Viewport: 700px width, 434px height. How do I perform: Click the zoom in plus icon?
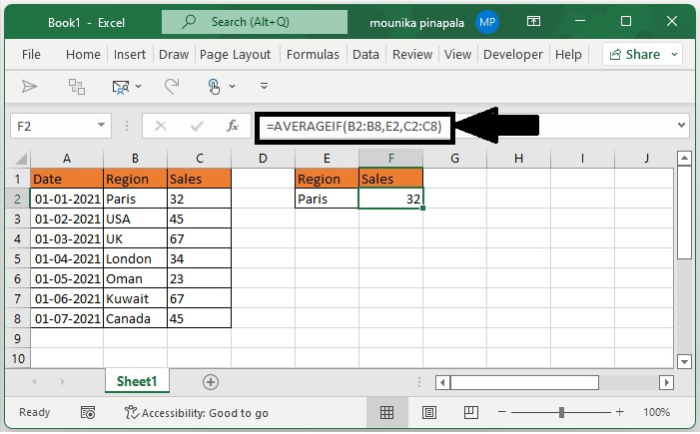(x=620, y=412)
